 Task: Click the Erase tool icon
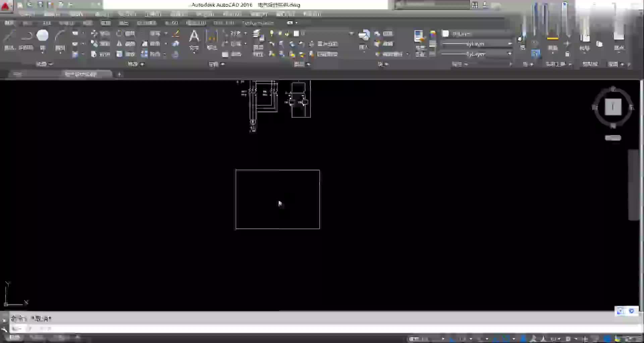tap(176, 33)
